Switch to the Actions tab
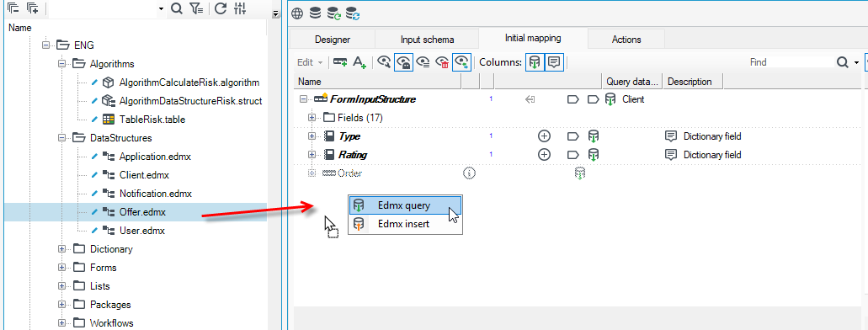Image resolution: width=868 pixels, height=330 pixels. pyautogui.click(x=626, y=40)
